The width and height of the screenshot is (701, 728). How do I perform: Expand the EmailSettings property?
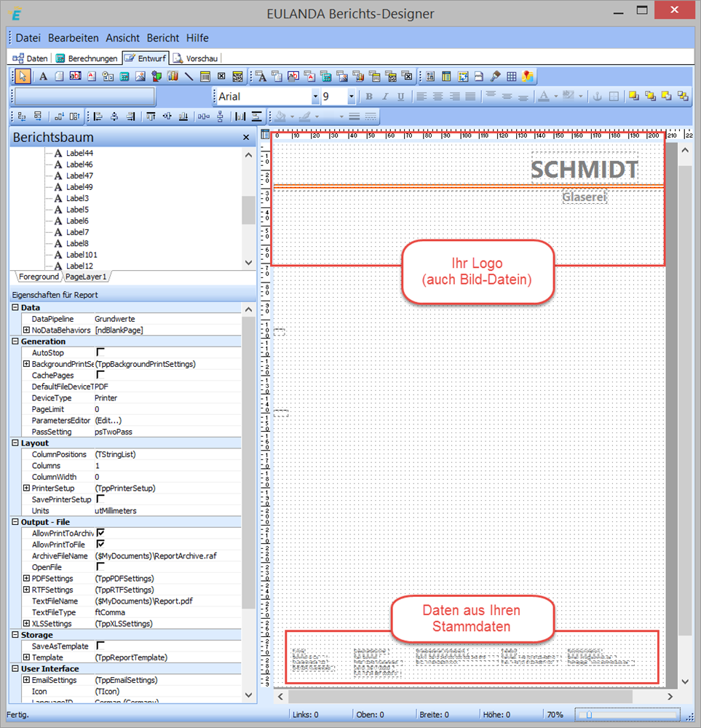point(26,680)
